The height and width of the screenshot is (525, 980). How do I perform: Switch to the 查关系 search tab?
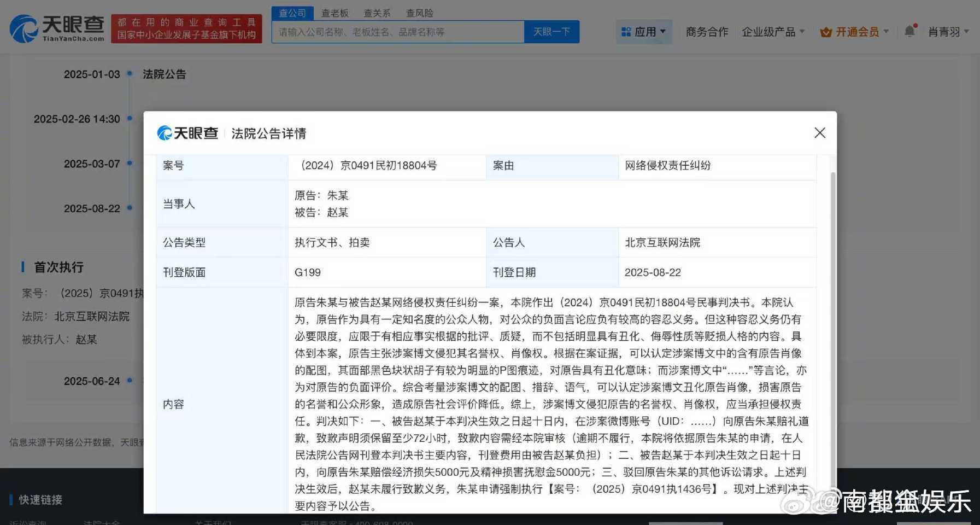[x=377, y=13]
